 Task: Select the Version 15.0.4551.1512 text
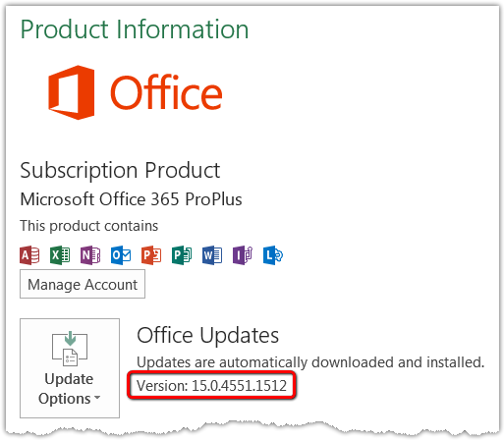coord(211,386)
